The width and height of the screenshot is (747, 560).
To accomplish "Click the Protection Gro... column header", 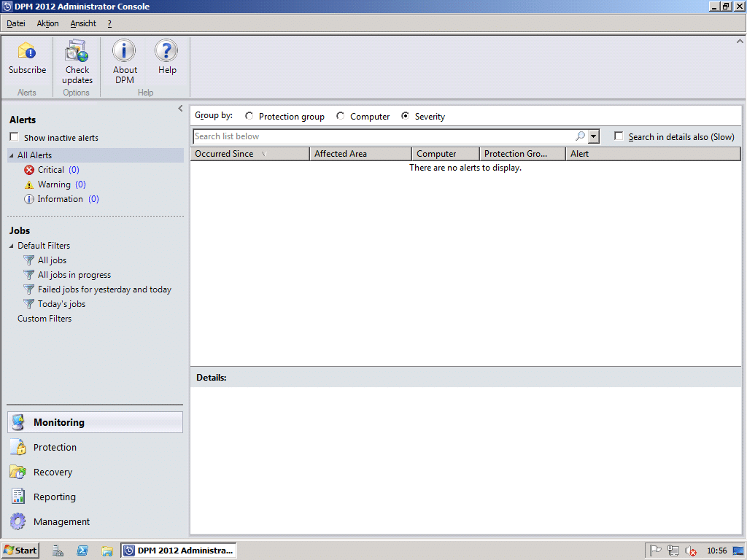I will point(522,154).
